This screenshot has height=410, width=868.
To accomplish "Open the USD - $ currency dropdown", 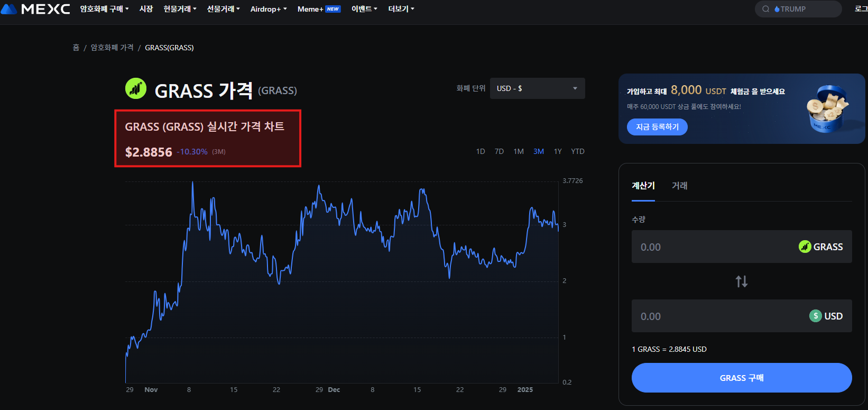I will point(537,88).
